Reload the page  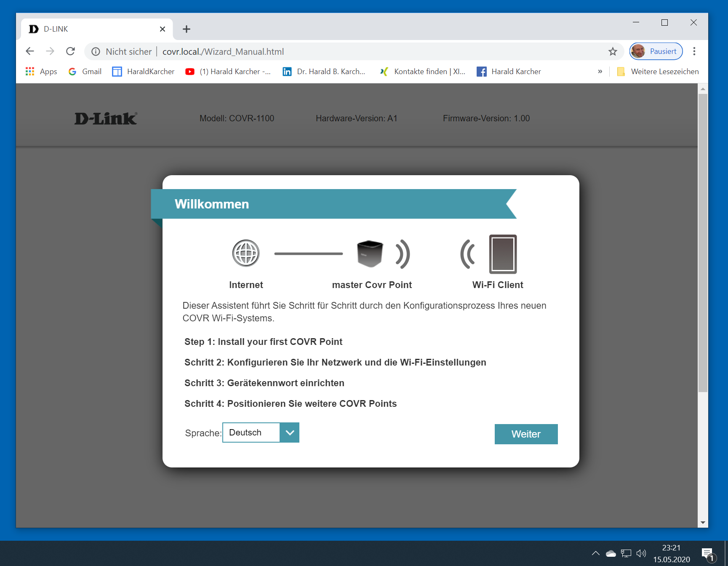point(70,51)
